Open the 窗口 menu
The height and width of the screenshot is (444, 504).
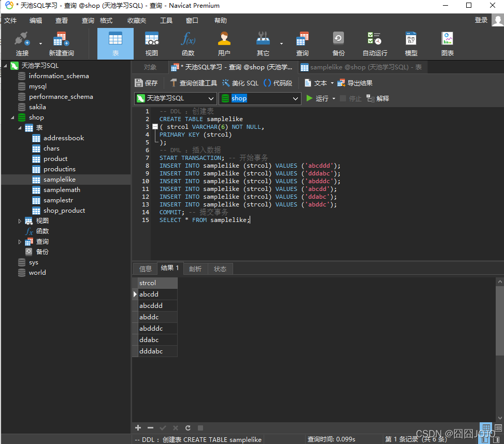click(x=192, y=21)
